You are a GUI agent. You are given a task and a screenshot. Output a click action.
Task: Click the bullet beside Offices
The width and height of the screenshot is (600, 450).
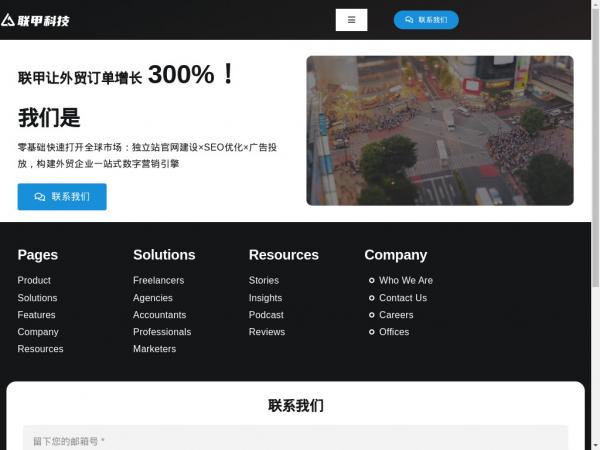click(371, 332)
